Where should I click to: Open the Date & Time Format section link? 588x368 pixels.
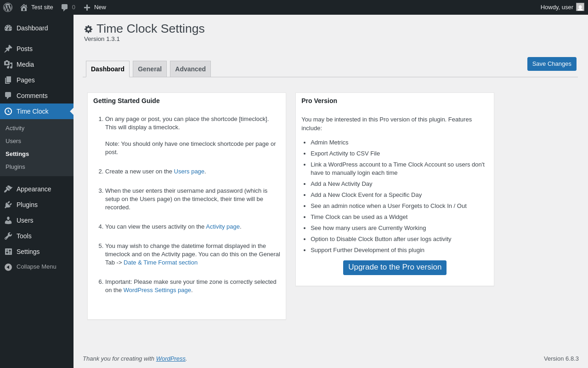[160, 263]
